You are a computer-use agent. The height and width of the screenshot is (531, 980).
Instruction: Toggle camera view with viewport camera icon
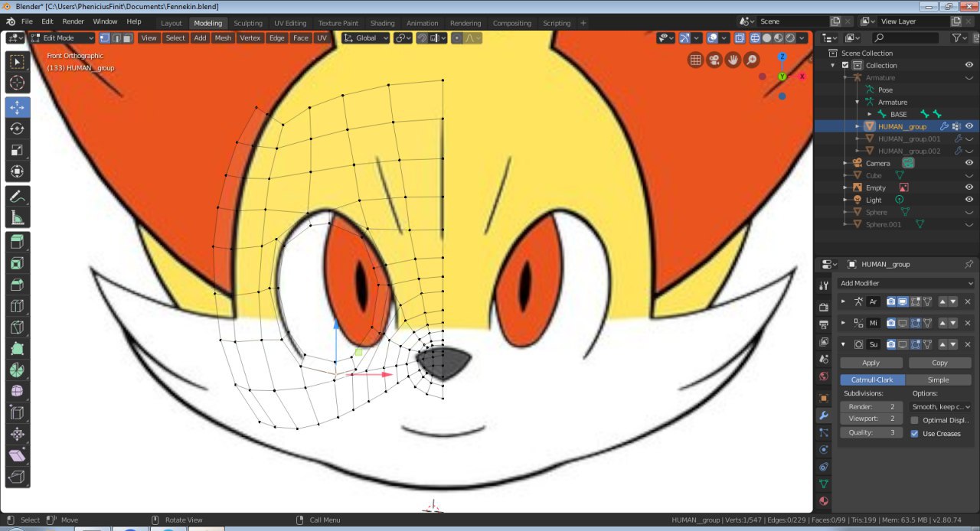click(714, 60)
